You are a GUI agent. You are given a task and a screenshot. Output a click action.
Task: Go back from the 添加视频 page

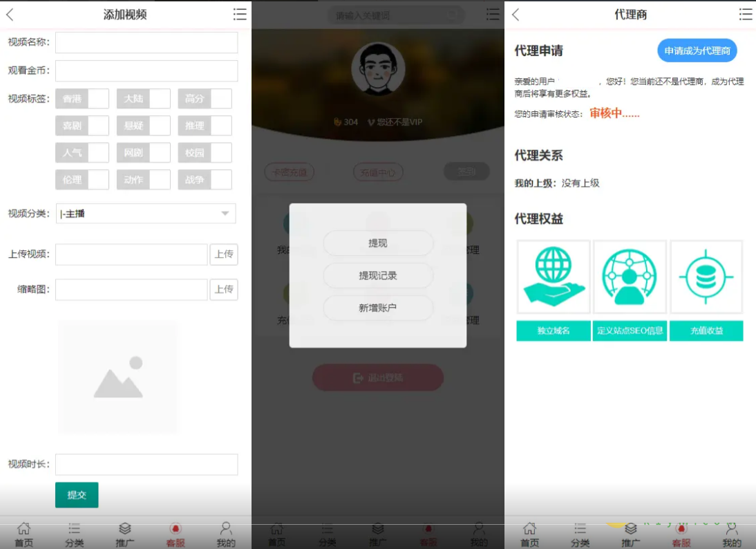tap(10, 15)
